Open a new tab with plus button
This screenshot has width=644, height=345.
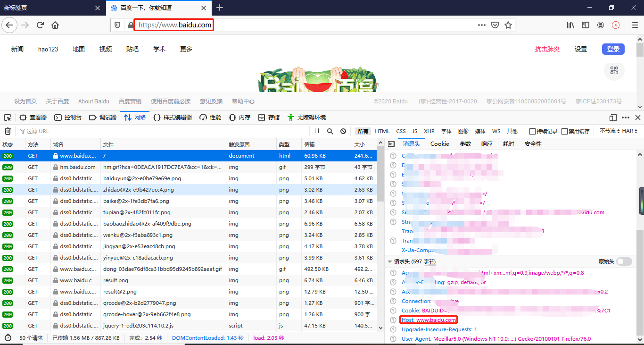(220, 8)
